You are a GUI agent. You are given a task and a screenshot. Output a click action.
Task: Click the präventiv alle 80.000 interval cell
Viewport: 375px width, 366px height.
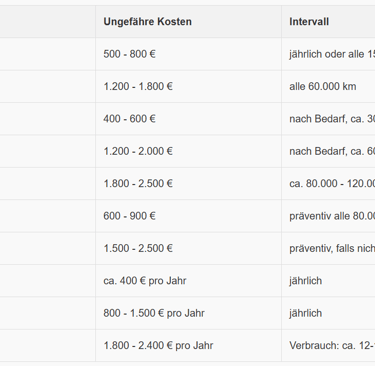pos(328,216)
